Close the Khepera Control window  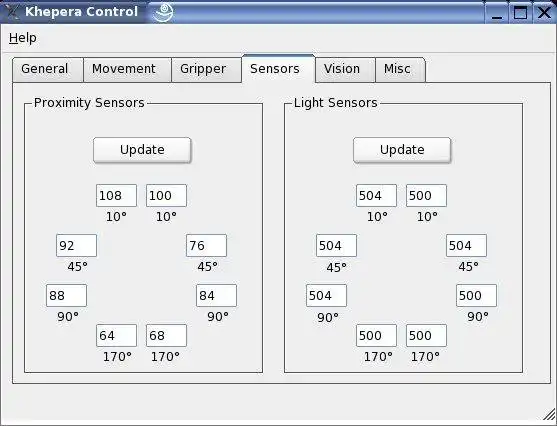click(544, 13)
